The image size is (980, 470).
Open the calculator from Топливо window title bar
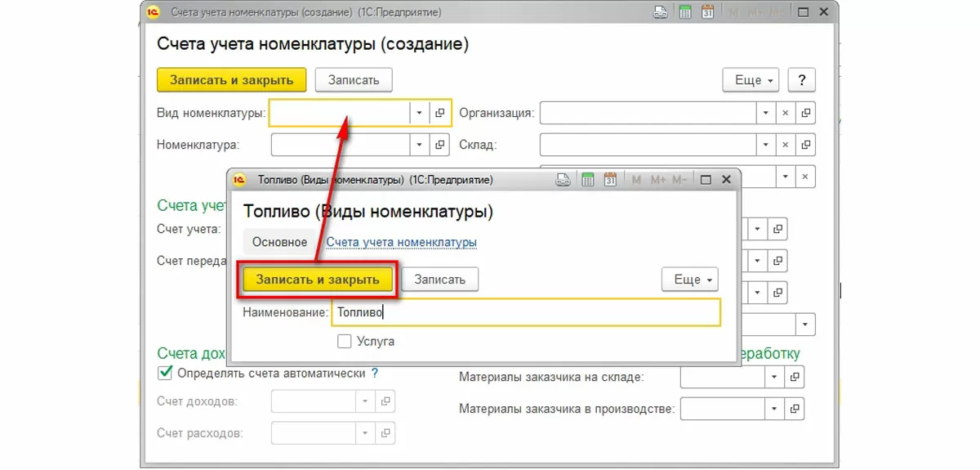pos(586,180)
